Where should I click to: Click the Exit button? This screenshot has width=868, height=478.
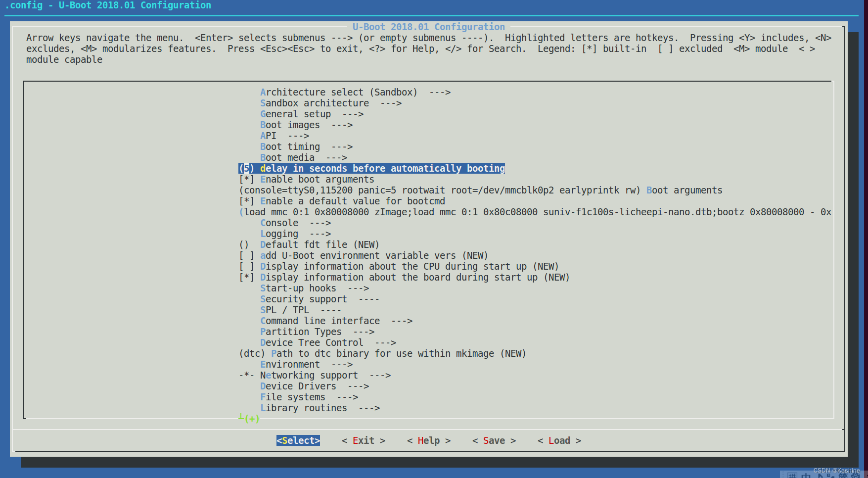364,441
